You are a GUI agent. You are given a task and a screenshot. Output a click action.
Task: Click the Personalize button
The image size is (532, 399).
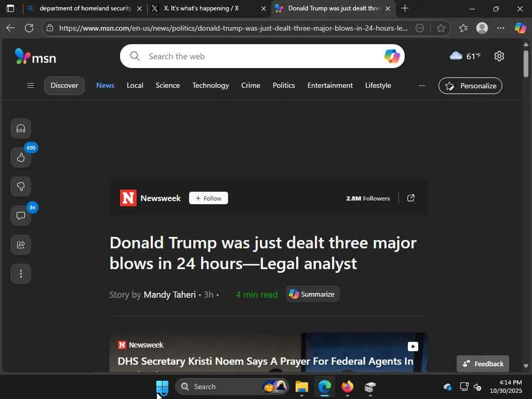[470, 86]
